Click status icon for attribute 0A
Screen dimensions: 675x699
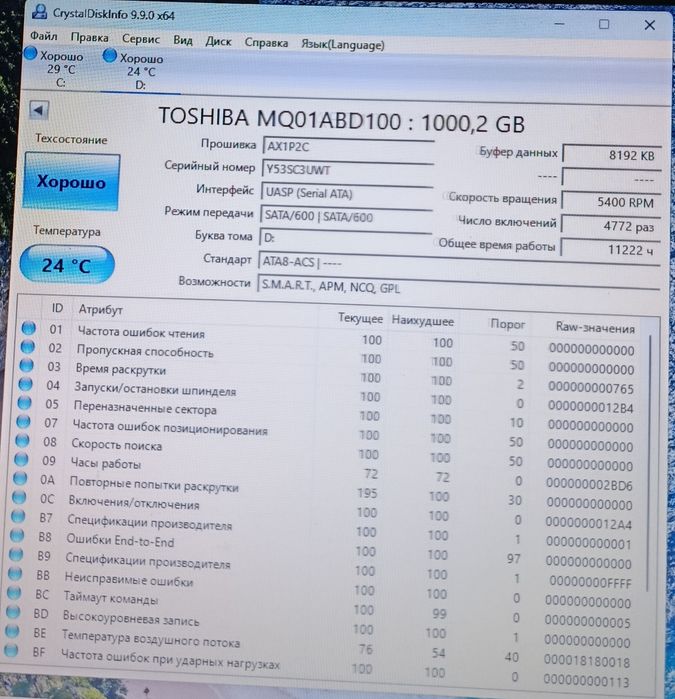[x=20, y=478]
